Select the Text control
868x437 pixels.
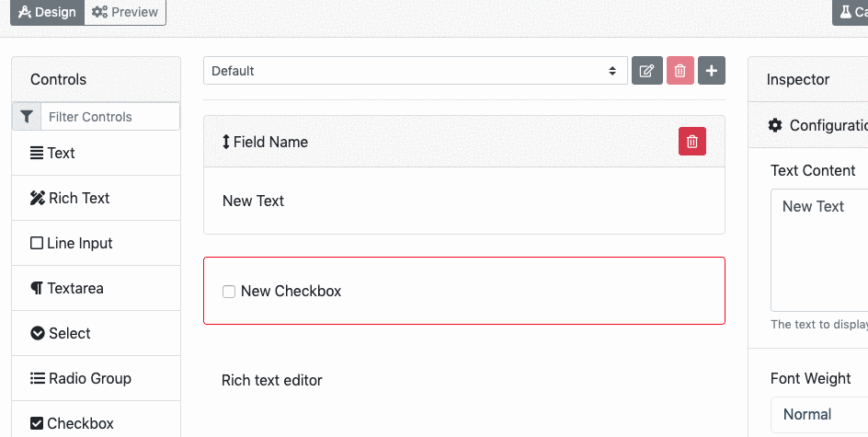[x=96, y=153]
